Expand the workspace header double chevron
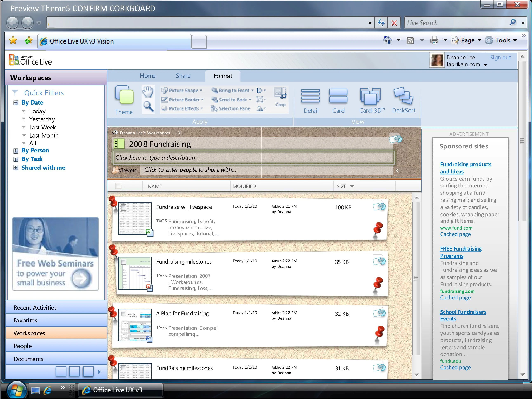 coord(398,170)
